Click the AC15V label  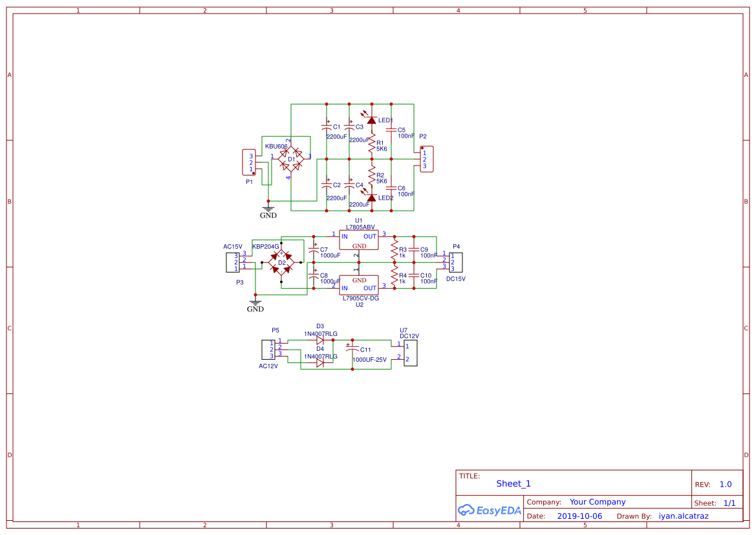pyautogui.click(x=233, y=247)
